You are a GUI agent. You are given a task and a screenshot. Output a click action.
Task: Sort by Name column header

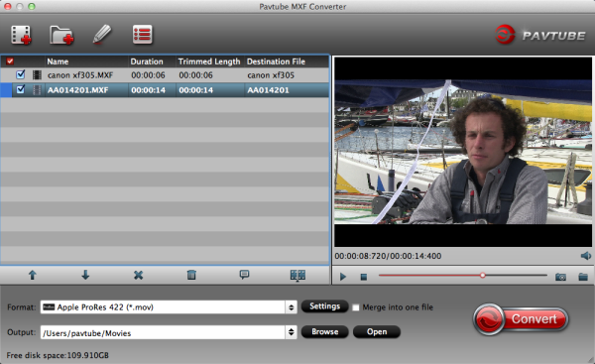[58, 61]
